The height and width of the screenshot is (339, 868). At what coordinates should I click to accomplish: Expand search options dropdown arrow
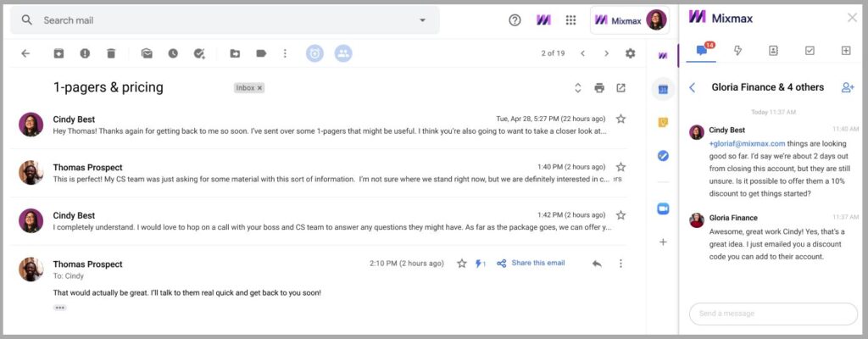[422, 20]
